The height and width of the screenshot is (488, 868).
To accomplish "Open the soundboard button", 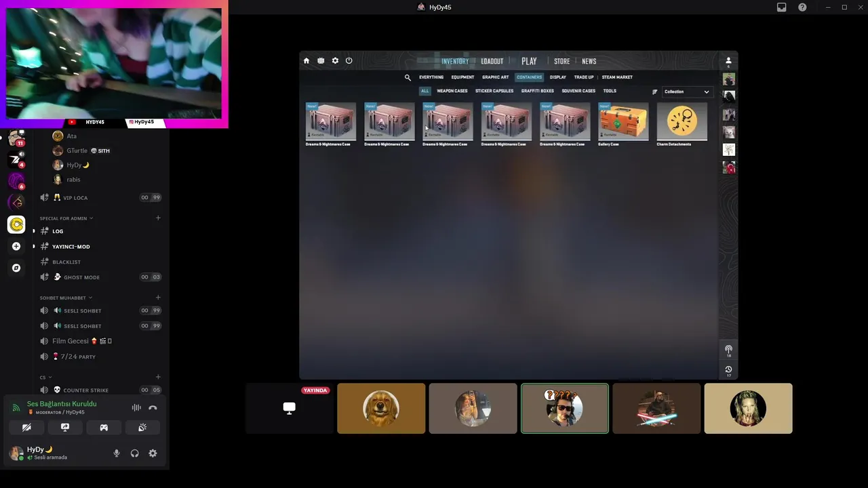I will [x=142, y=428].
